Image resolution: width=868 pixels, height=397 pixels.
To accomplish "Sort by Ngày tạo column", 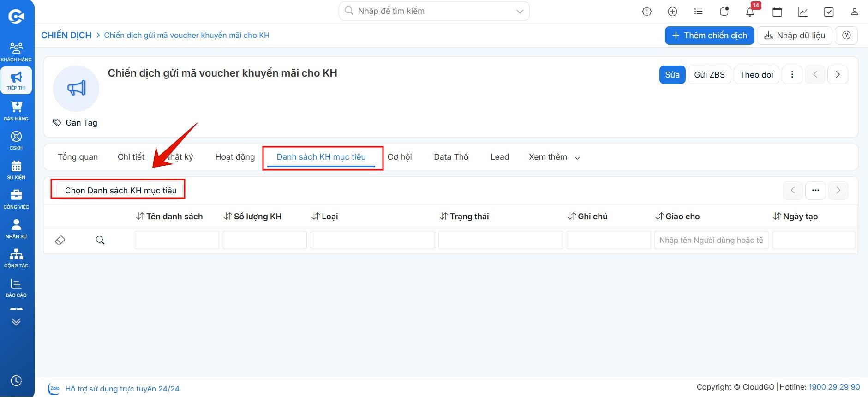I will coord(795,217).
